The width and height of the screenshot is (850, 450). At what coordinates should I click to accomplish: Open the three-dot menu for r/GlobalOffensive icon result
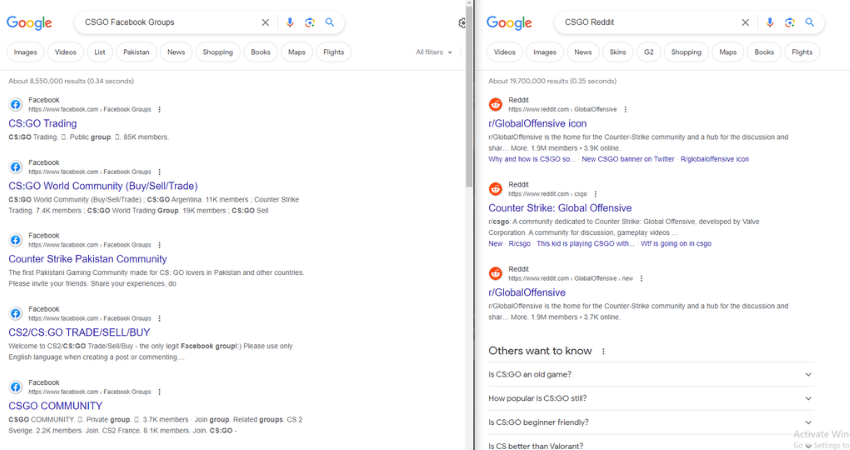pos(625,110)
